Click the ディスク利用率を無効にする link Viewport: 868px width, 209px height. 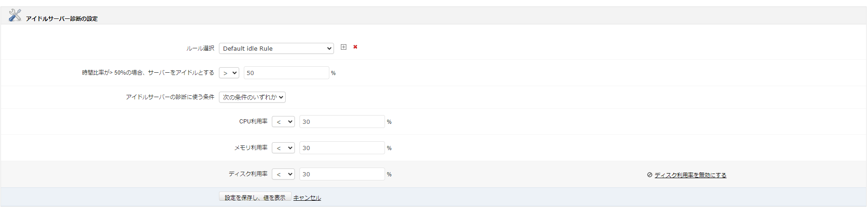pyautogui.click(x=690, y=175)
